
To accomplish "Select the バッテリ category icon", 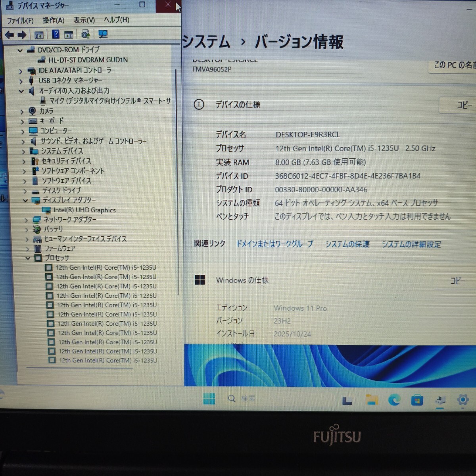I will (x=37, y=229).
